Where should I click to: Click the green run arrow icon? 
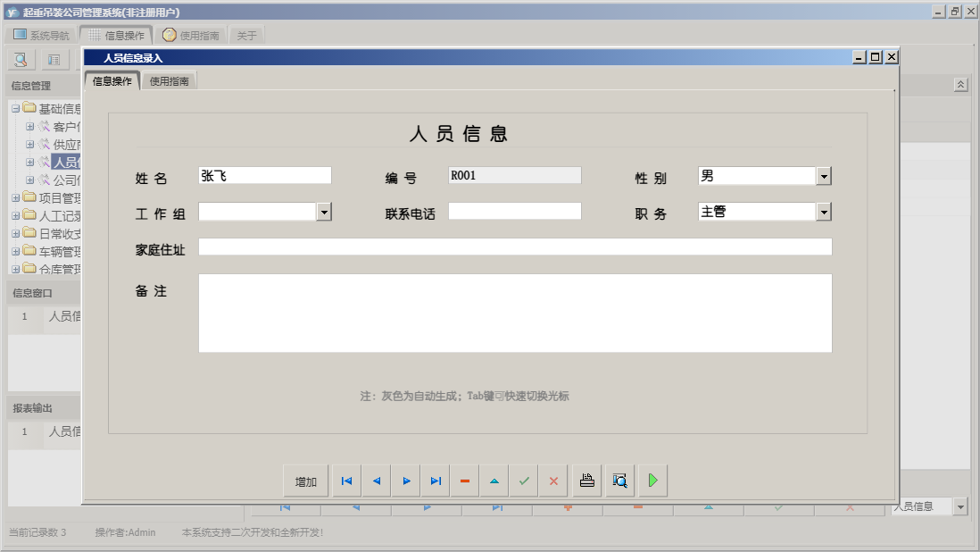pyautogui.click(x=652, y=481)
